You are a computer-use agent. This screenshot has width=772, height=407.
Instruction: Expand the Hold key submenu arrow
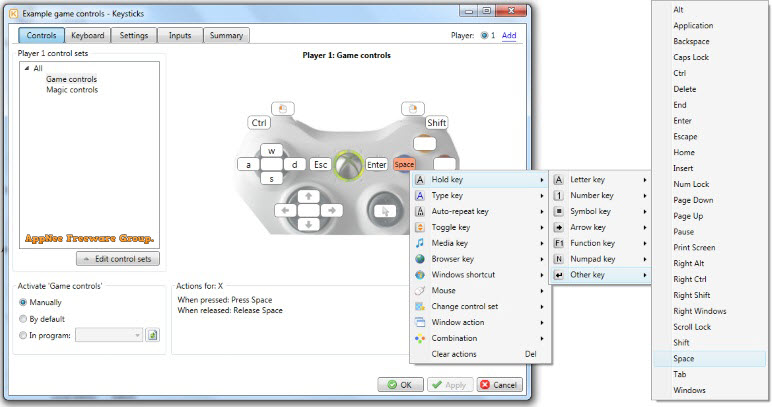[542, 180]
